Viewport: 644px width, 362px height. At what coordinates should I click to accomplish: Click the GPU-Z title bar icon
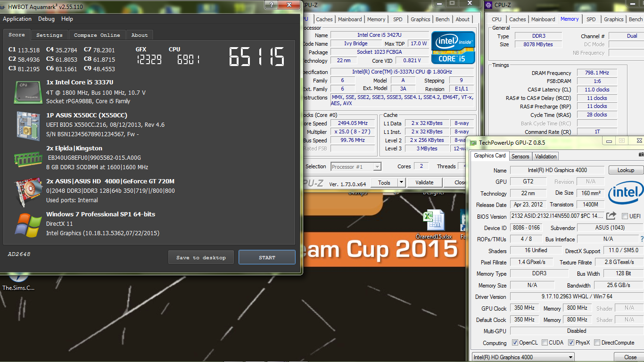coord(473,142)
